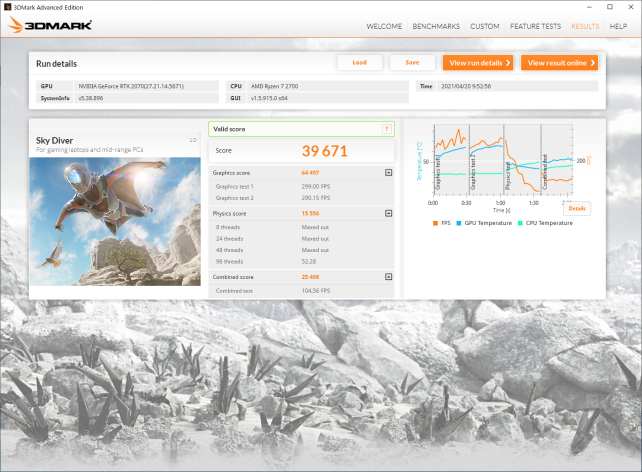The height and width of the screenshot is (472, 642).
Task: Click View run details button
Action: point(478,63)
